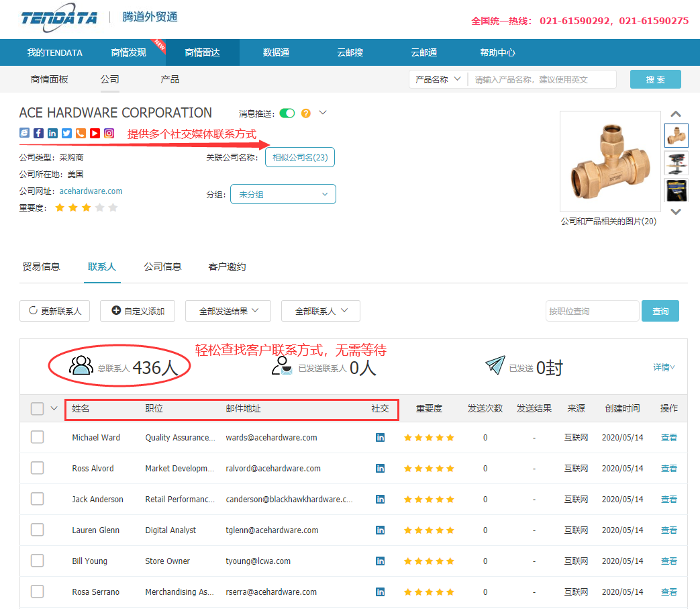The height and width of the screenshot is (609, 700).
Task: Click the Instagram icon for the company
Action: [x=109, y=134]
